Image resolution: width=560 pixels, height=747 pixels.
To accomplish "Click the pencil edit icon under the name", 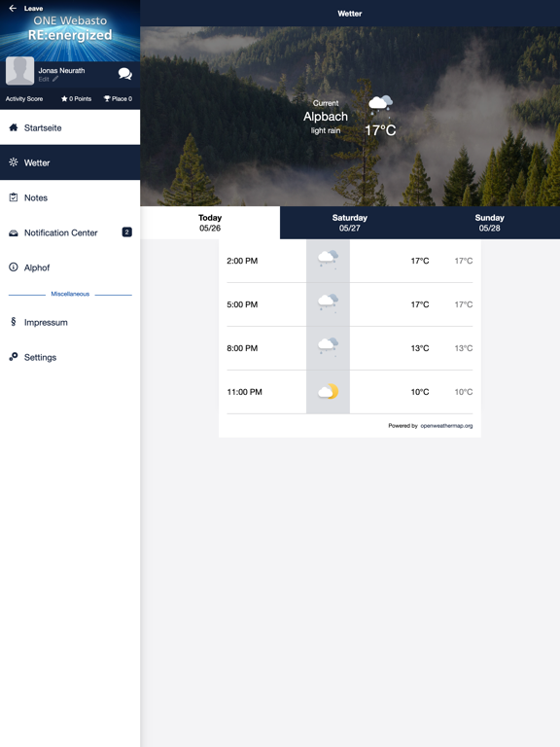I will (55, 79).
